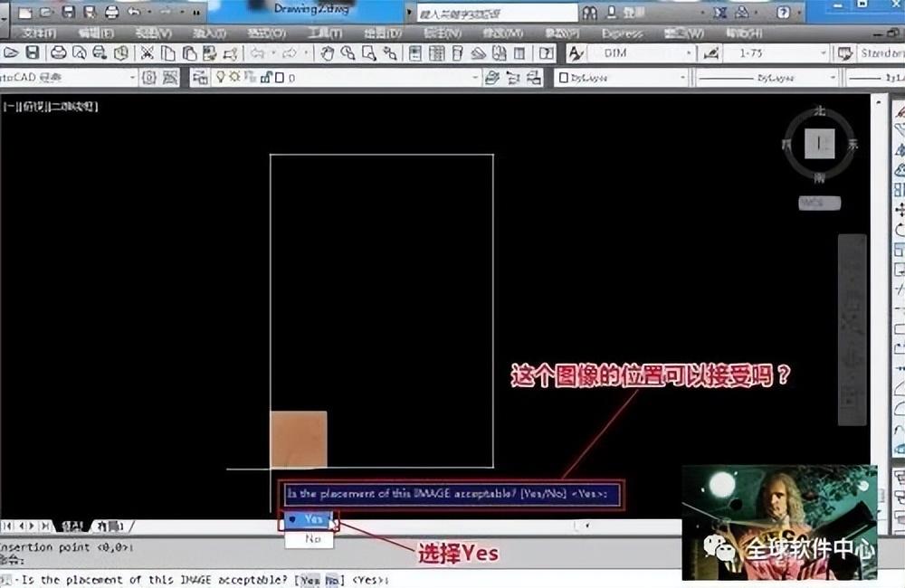
Task: Click the ViewCube south (南) label
Action: tap(820, 178)
